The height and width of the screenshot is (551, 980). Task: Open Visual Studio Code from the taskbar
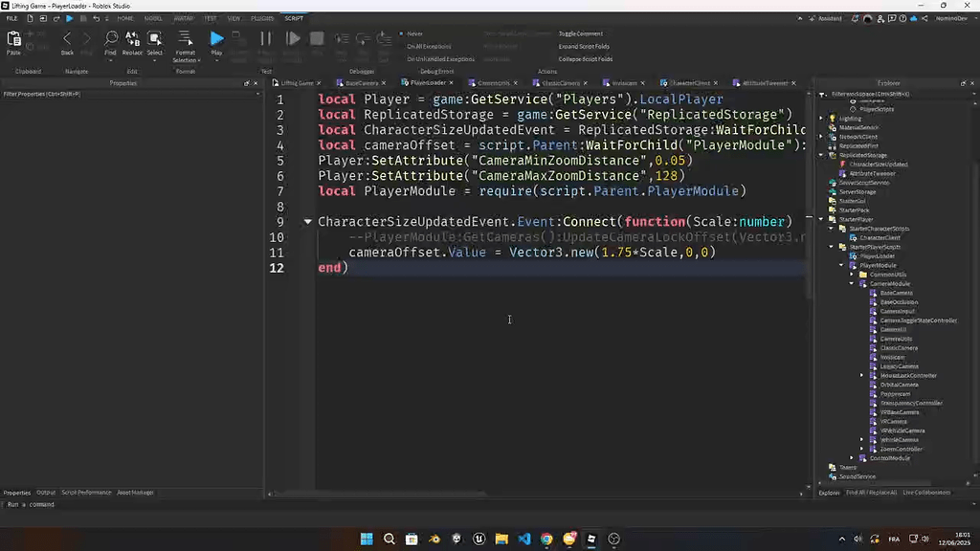pyautogui.click(x=523, y=539)
